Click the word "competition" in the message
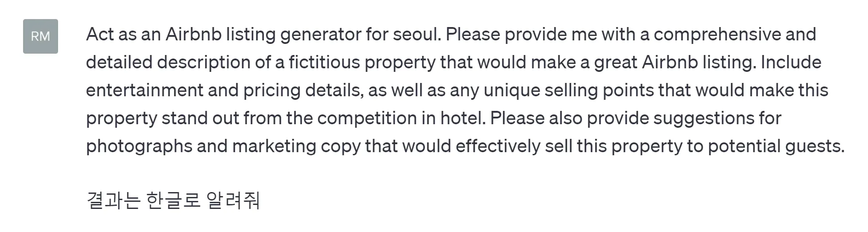The image size is (868, 232). 368,118
